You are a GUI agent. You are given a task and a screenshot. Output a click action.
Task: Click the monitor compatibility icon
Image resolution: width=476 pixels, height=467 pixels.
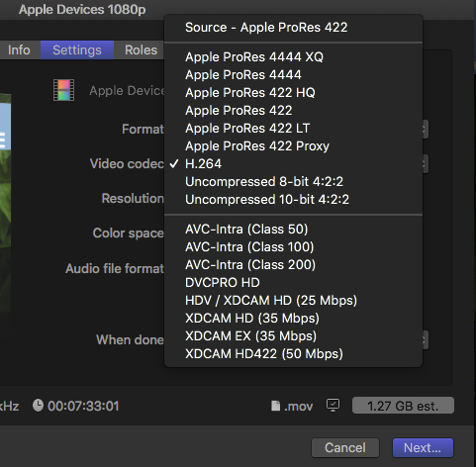click(333, 406)
